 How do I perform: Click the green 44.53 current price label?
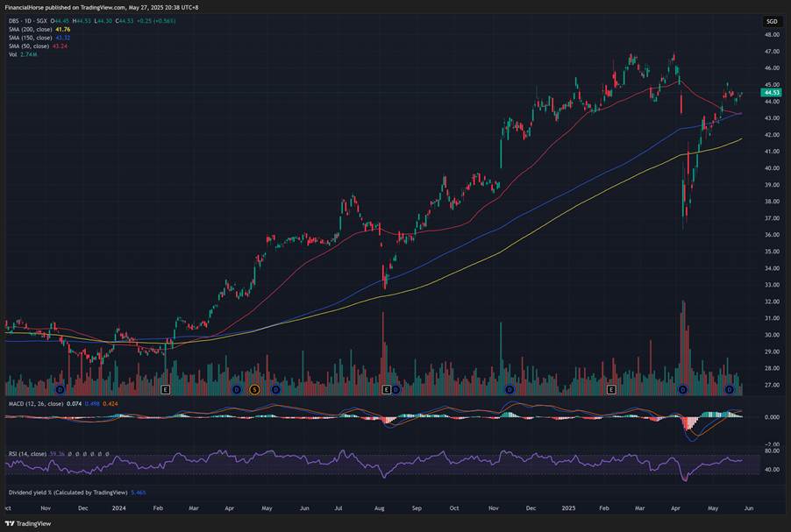click(772, 92)
